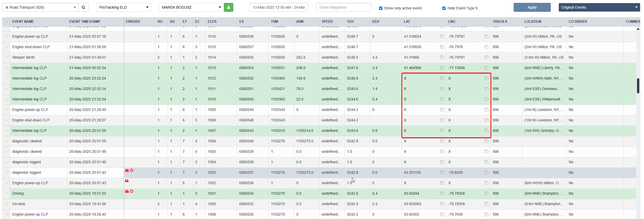Copy latitude 41.018654 via copy icon
The image size is (644, 219).
click(x=442, y=36)
